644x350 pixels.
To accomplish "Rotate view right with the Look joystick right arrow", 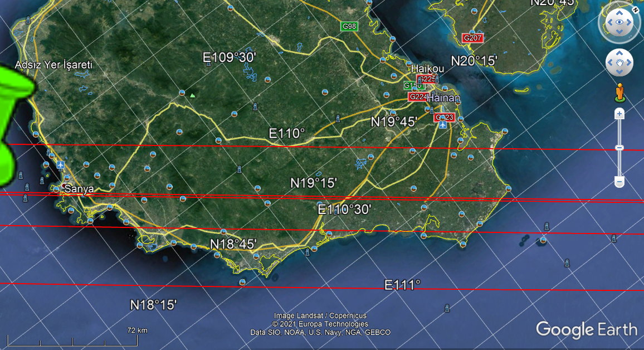I will click(629, 23).
